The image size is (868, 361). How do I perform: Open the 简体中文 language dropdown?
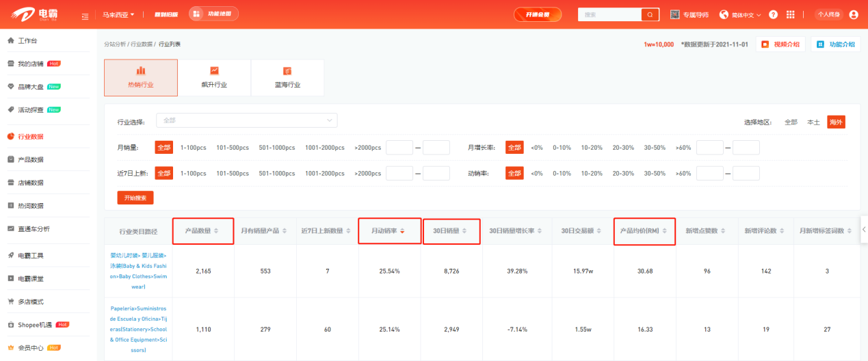tap(741, 14)
